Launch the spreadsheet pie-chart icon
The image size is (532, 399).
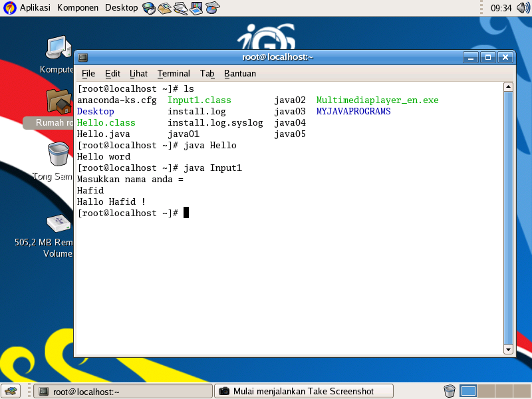click(212, 8)
